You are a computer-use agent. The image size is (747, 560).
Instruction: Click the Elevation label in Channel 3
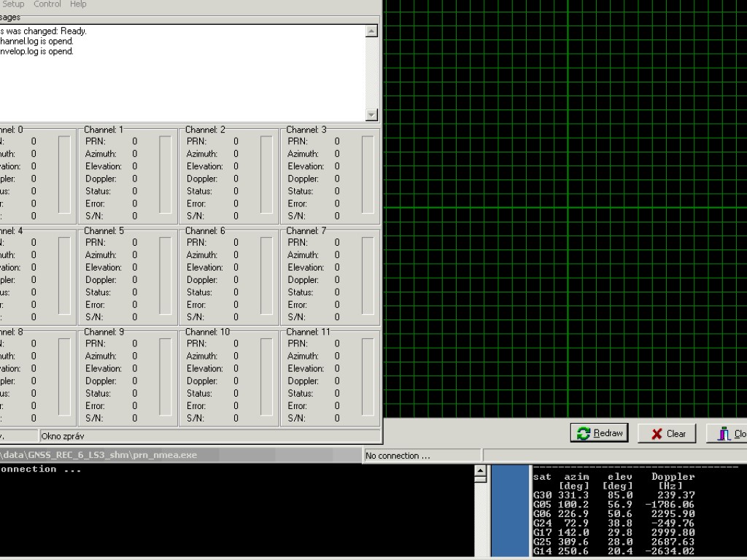click(x=306, y=166)
